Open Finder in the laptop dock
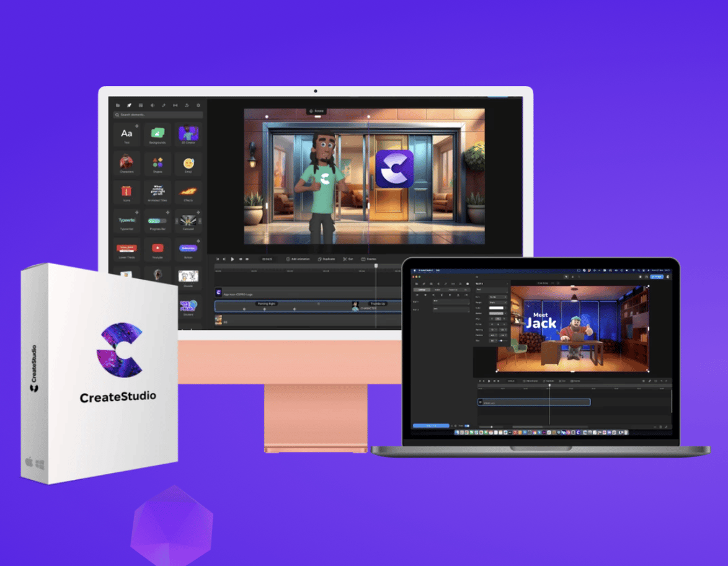 point(457,432)
